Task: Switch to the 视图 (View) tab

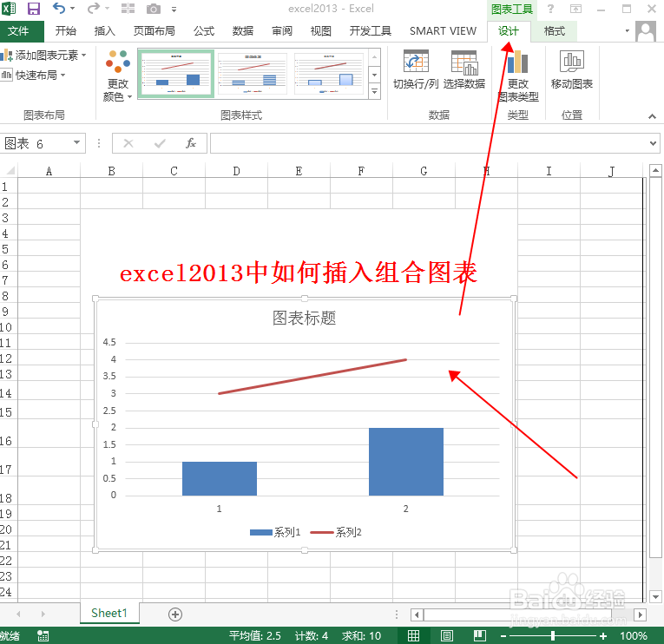Action: [x=321, y=31]
